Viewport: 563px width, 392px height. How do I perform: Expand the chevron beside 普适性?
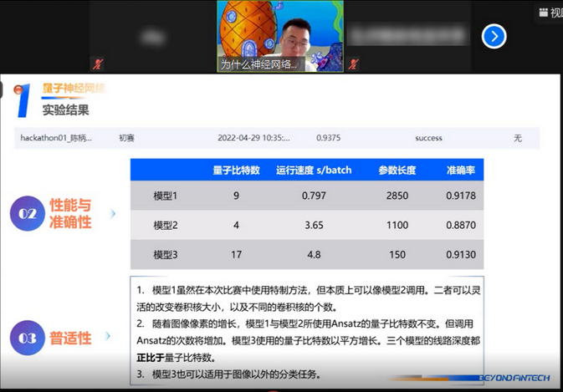coord(108,337)
